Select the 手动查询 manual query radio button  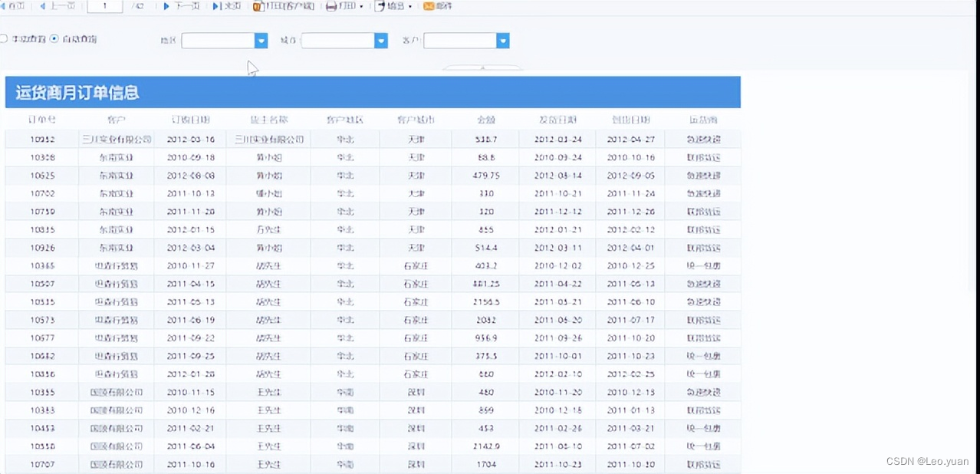pos(4,38)
